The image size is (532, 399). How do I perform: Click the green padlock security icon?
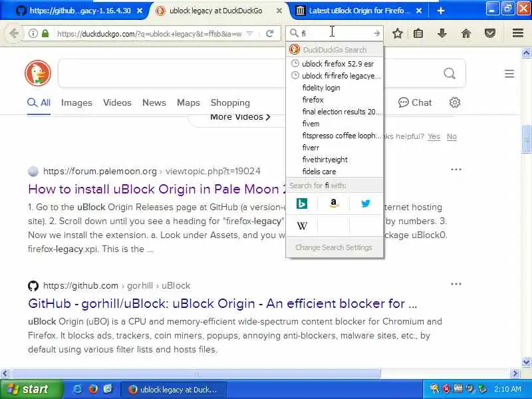click(x=45, y=33)
